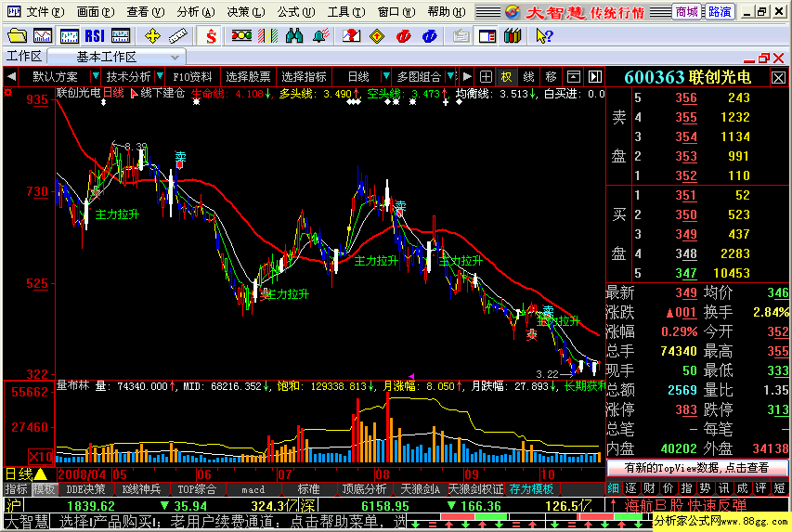This screenshot has width=792, height=532.
Task: Click the help cursor question mark icon
Action: click(544, 36)
